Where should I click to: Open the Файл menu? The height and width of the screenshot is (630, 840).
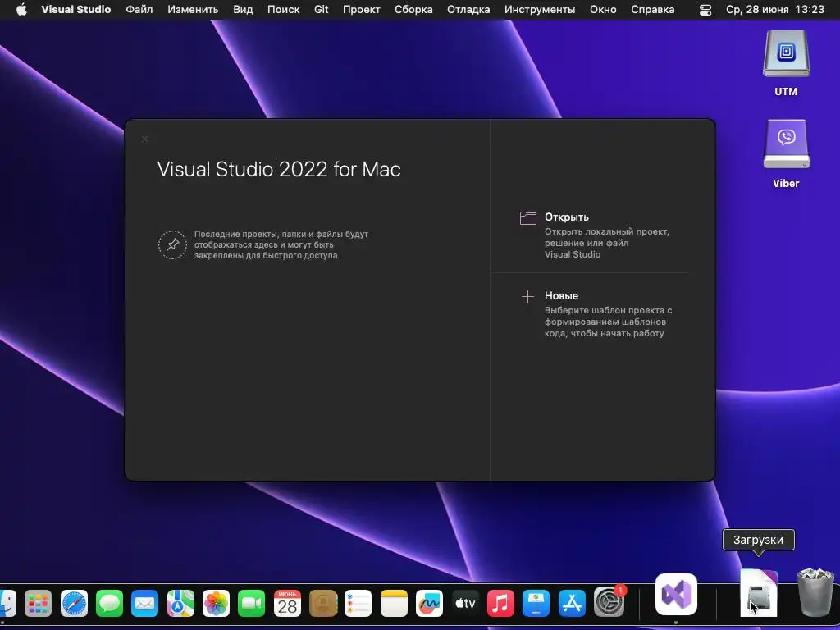[139, 9]
